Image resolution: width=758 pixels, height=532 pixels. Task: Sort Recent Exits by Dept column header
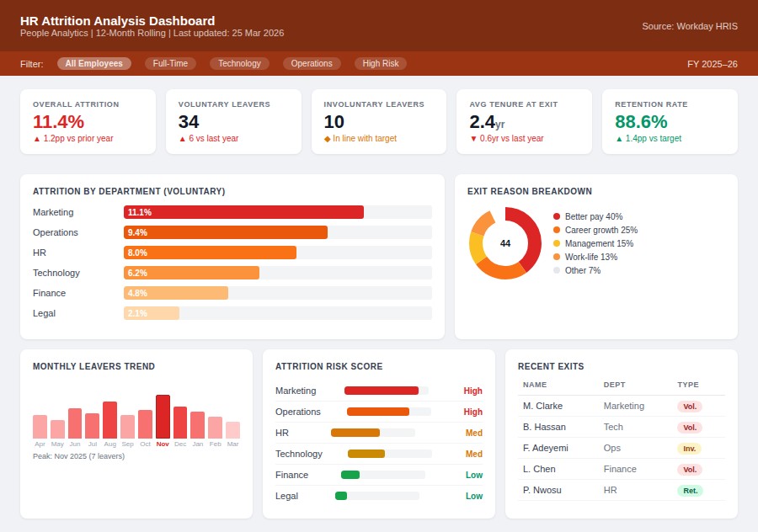tap(615, 385)
